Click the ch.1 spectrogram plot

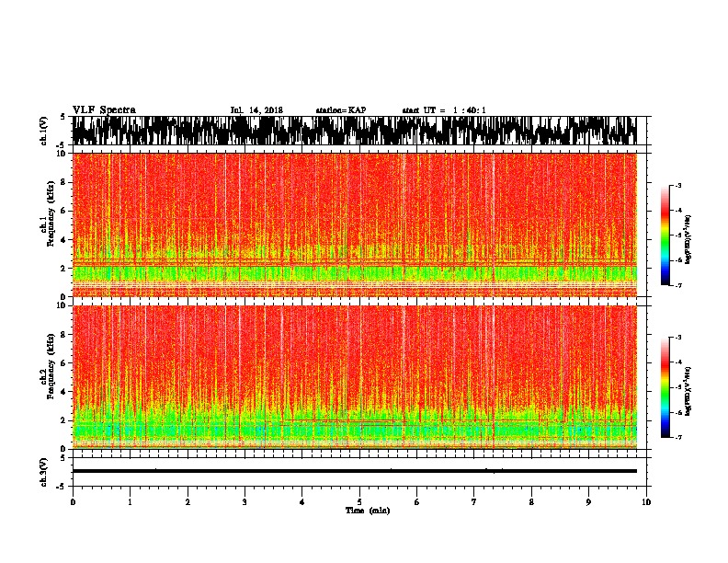coord(354,224)
